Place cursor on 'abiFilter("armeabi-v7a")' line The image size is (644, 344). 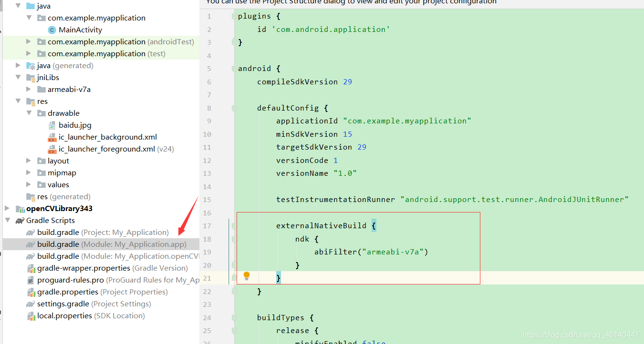371,252
